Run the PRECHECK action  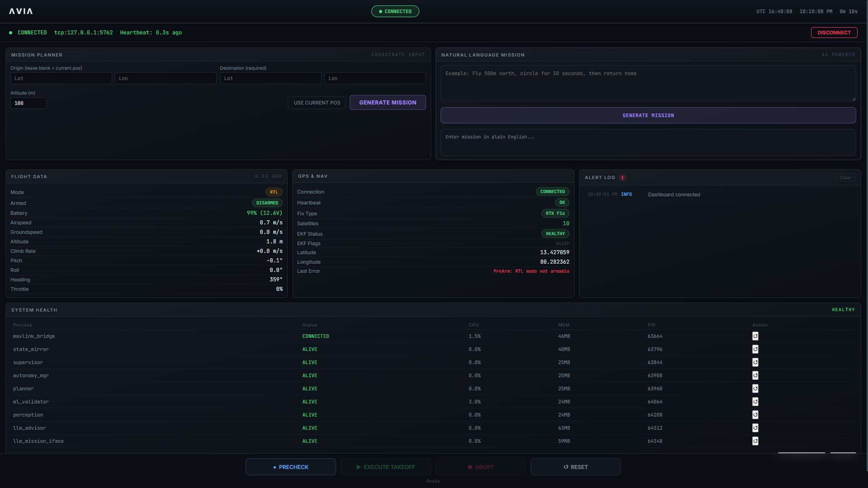click(290, 467)
